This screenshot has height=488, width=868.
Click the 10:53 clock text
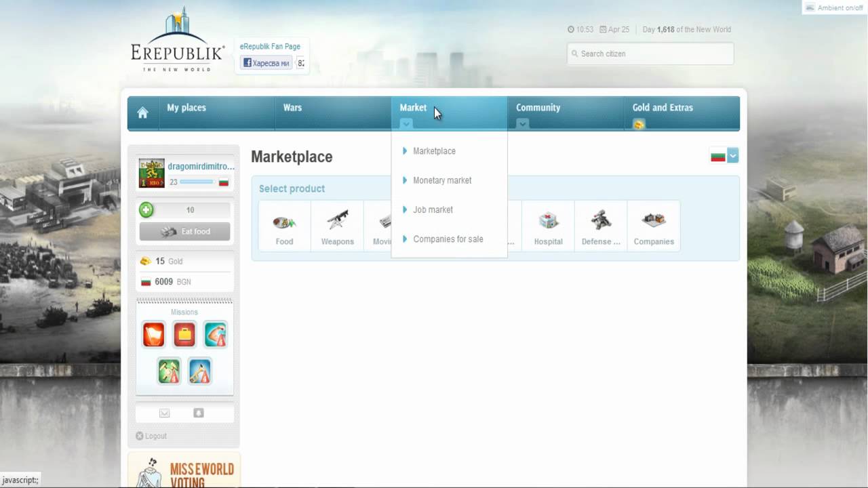[x=585, y=29]
